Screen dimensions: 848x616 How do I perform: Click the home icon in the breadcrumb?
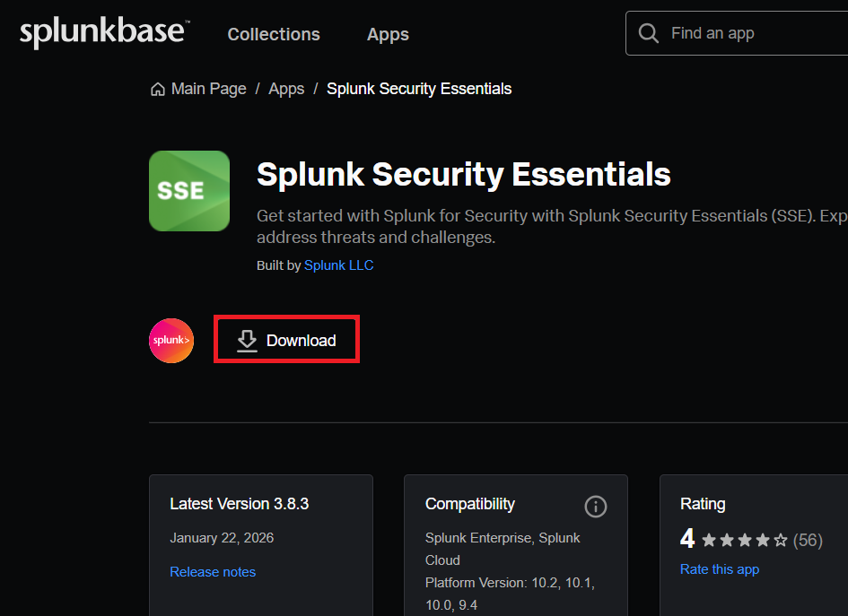click(158, 89)
